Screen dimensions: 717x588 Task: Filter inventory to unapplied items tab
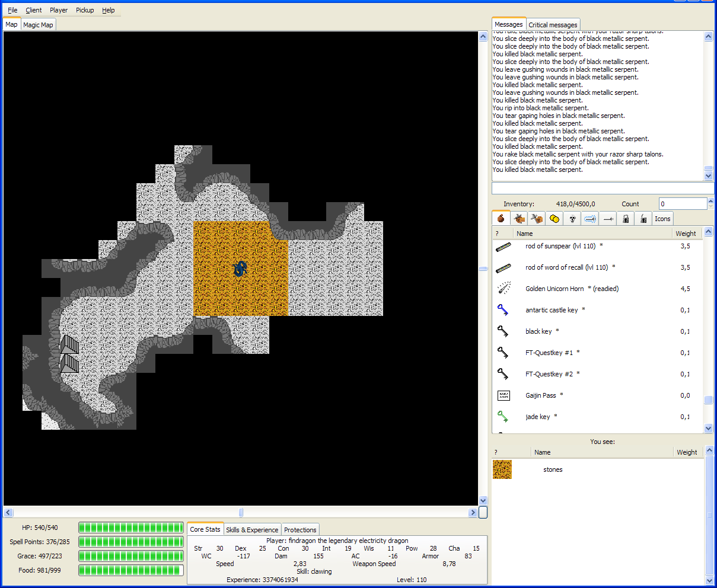(x=537, y=218)
